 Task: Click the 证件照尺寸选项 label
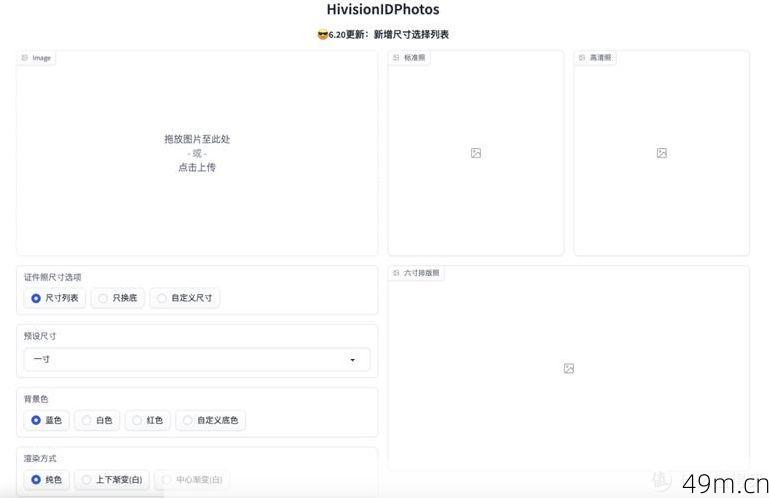point(52,277)
